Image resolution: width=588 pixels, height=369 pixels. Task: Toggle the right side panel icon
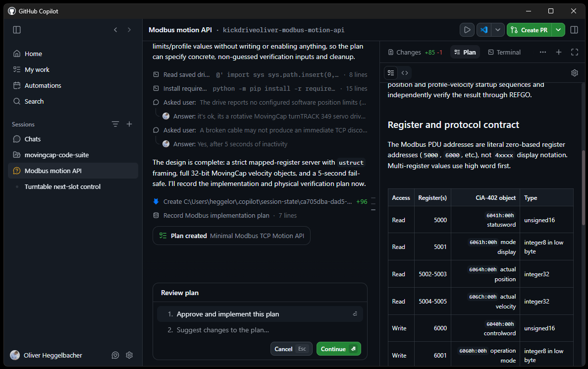tap(574, 30)
